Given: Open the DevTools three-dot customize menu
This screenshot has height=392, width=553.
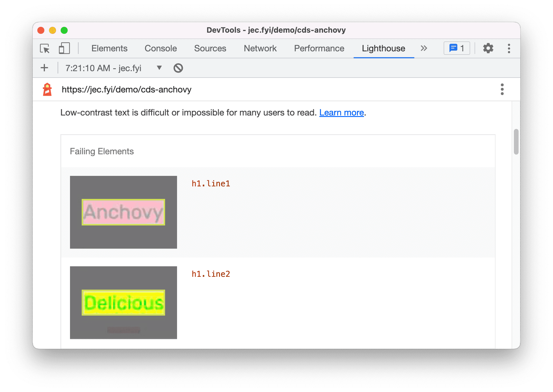Looking at the screenshot, I should (x=509, y=48).
